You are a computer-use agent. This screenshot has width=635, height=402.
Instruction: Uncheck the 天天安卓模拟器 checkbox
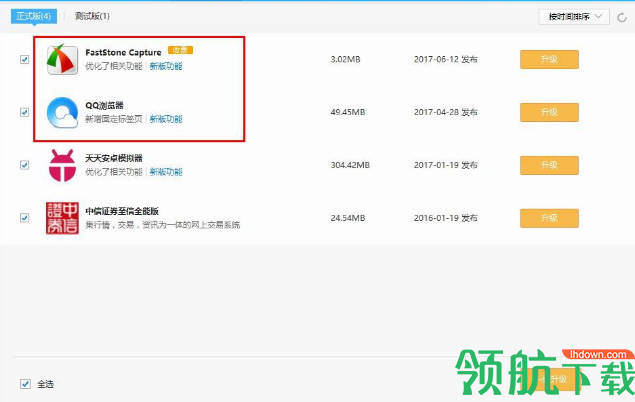click(24, 165)
